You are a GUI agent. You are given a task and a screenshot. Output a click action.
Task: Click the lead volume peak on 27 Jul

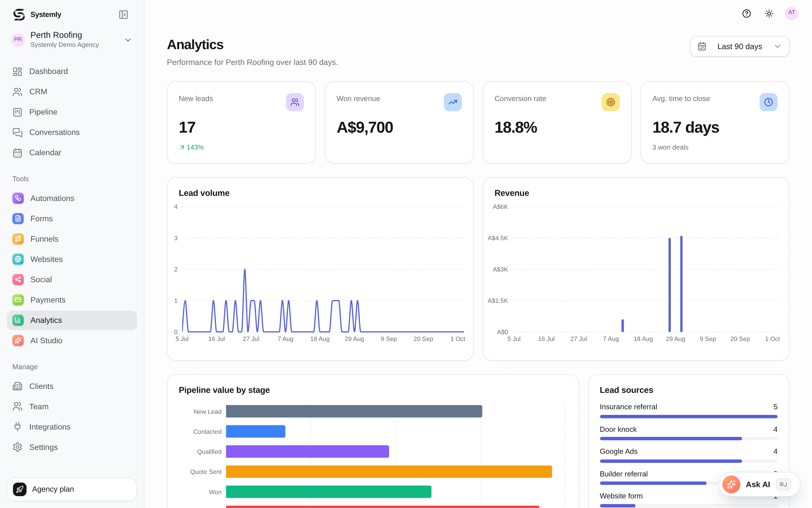click(245, 270)
